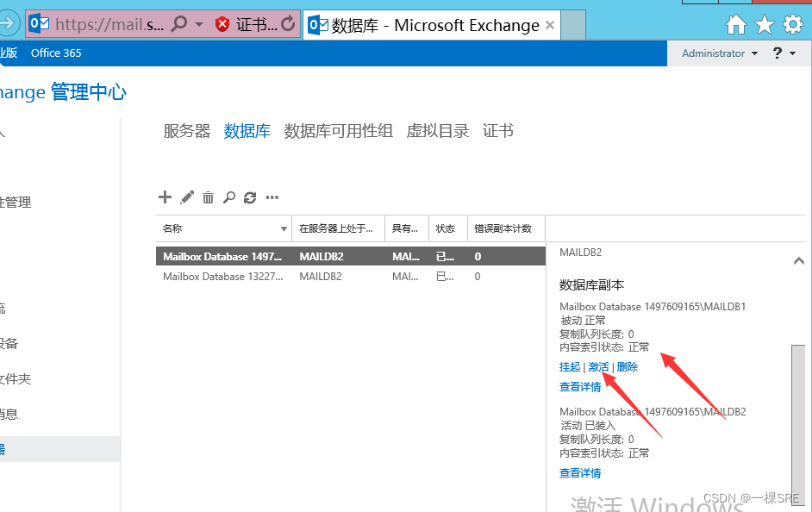Click the address bar URL field

109,24
